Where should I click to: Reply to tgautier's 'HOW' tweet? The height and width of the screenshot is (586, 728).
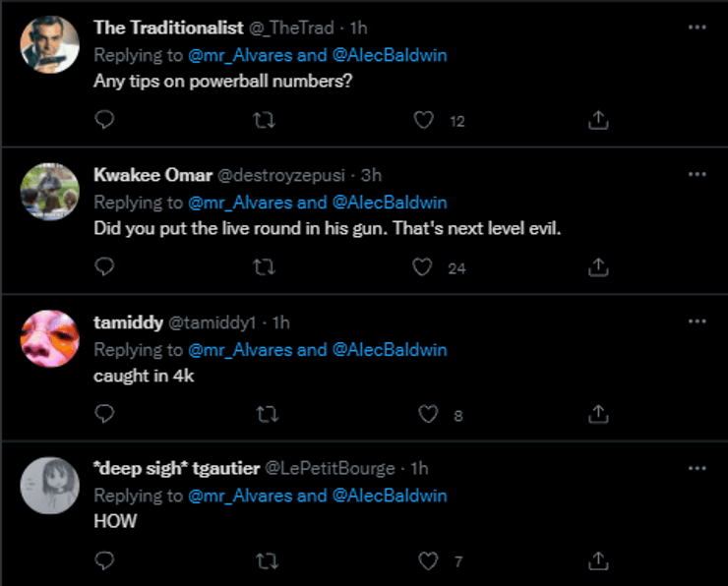(x=106, y=561)
